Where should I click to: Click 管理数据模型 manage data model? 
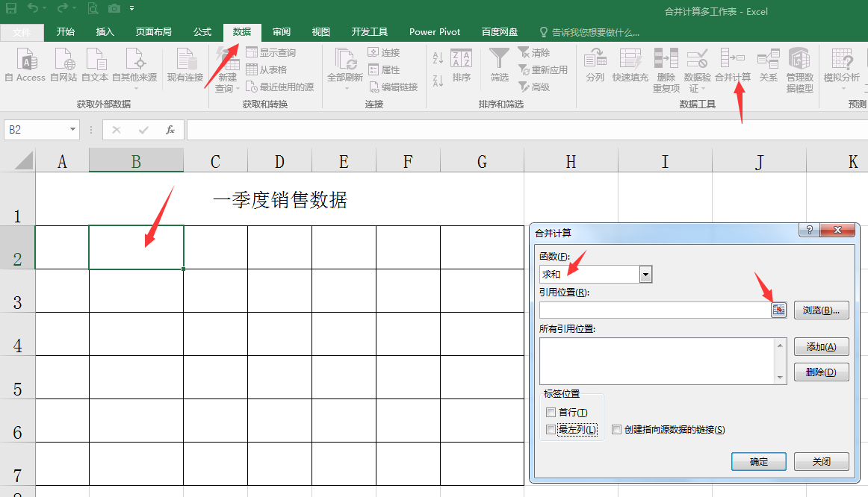(x=799, y=70)
